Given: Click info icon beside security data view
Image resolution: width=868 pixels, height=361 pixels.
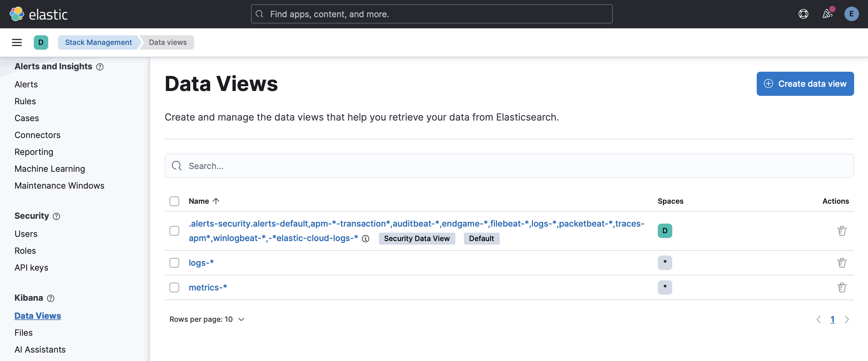Looking at the screenshot, I should coord(366,239).
